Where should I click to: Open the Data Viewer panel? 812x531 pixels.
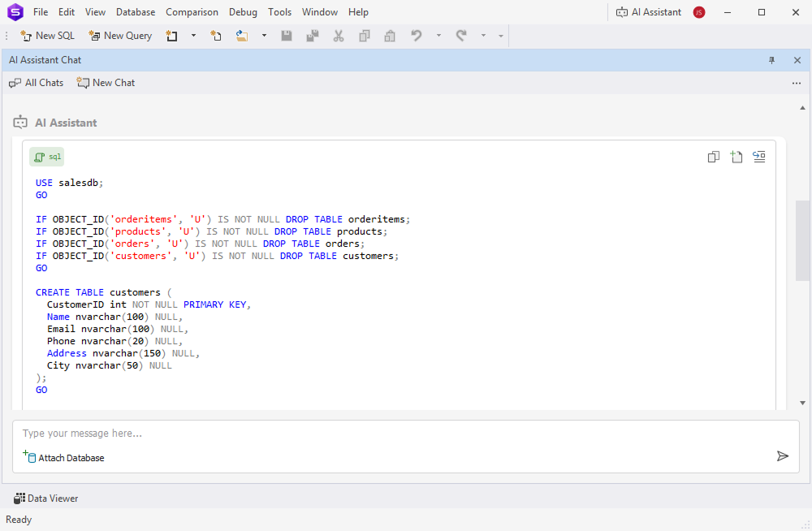click(45, 498)
